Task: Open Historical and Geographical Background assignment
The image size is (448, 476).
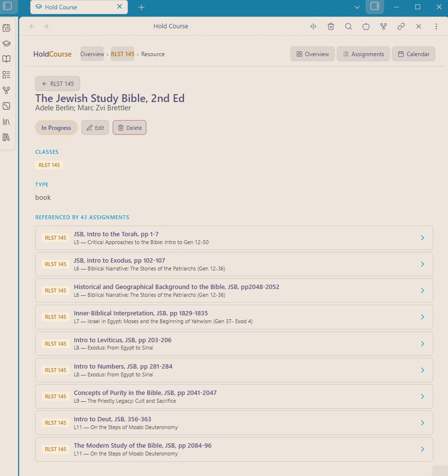Action: click(234, 291)
